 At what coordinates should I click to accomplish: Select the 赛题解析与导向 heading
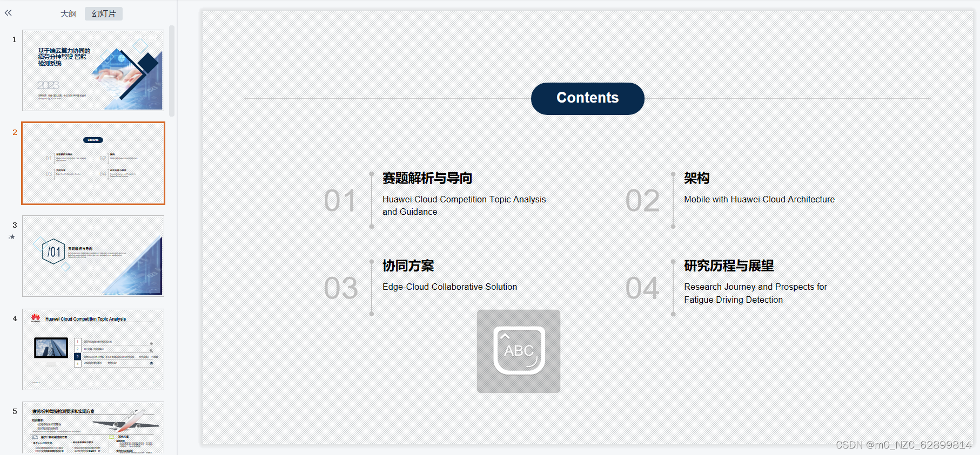tap(427, 178)
